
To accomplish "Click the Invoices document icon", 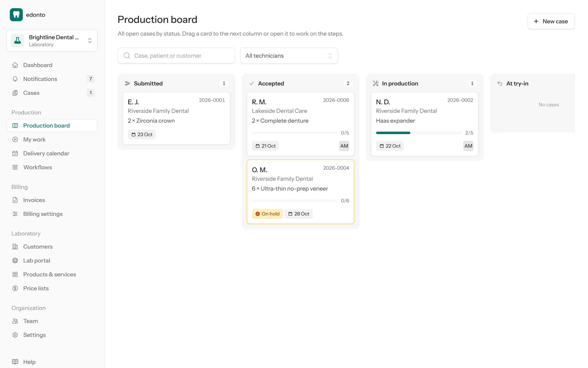I will coord(15,200).
